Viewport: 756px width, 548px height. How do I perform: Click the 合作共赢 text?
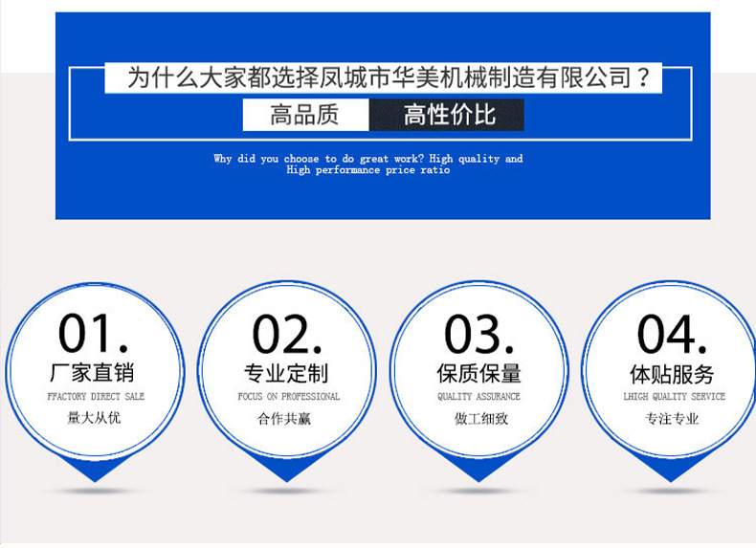[x=284, y=419]
